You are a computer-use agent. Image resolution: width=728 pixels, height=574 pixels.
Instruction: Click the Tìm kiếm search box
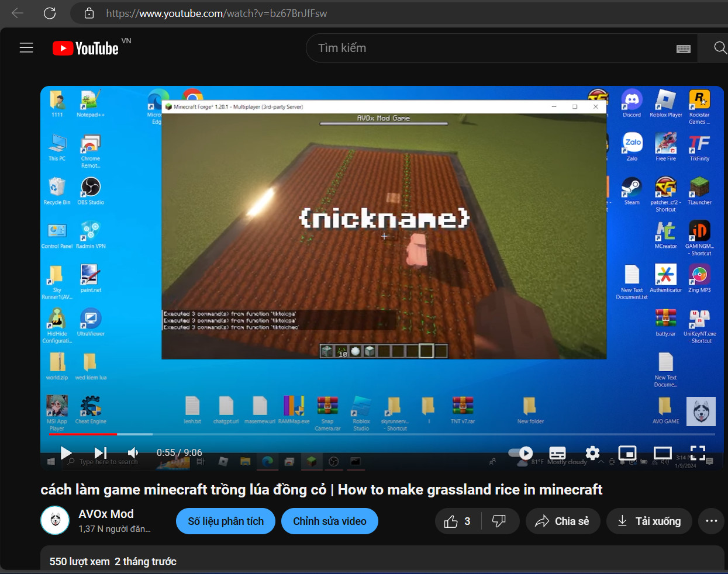491,48
